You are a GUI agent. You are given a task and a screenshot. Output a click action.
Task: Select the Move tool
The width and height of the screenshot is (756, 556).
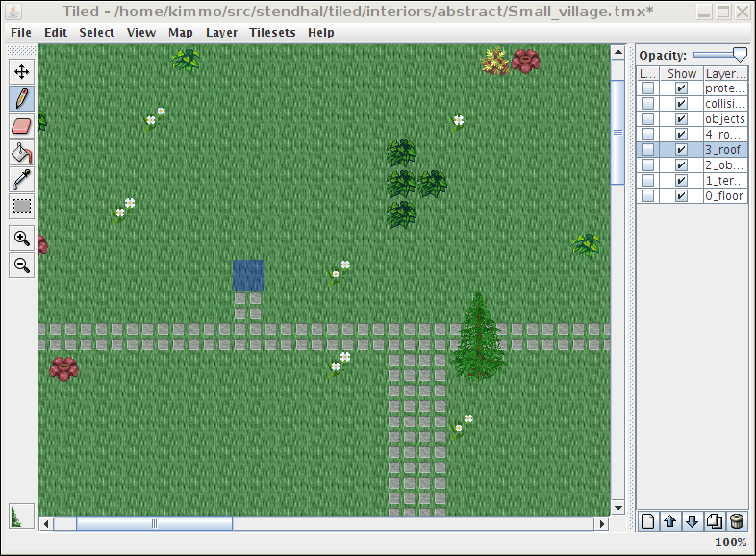[x=21, y=71]
